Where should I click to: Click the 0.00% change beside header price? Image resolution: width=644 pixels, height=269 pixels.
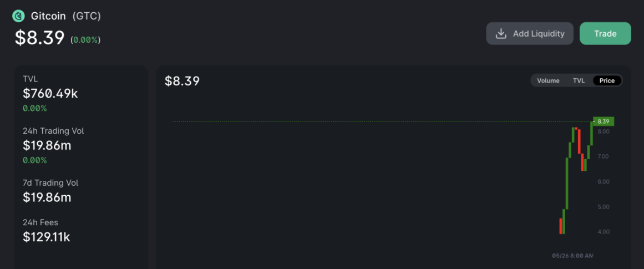click(85, 40)
